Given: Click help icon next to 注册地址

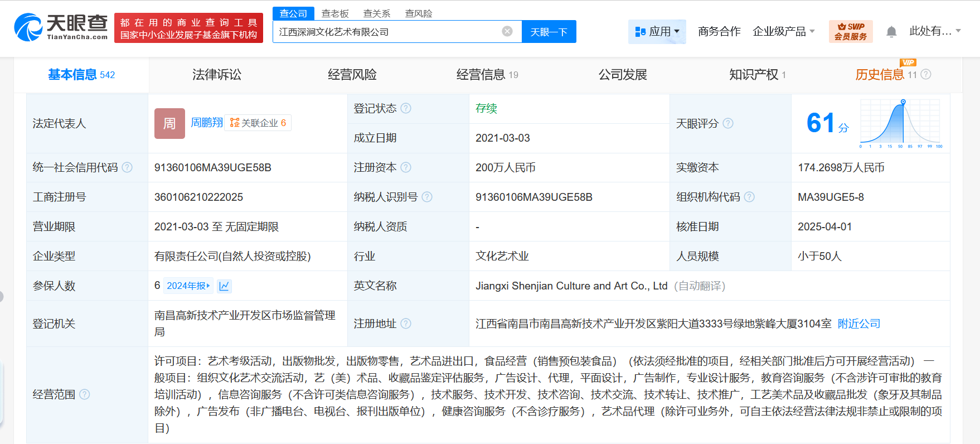Looking at the screenshot, I should pyautogui.click(x=406, y=324).
